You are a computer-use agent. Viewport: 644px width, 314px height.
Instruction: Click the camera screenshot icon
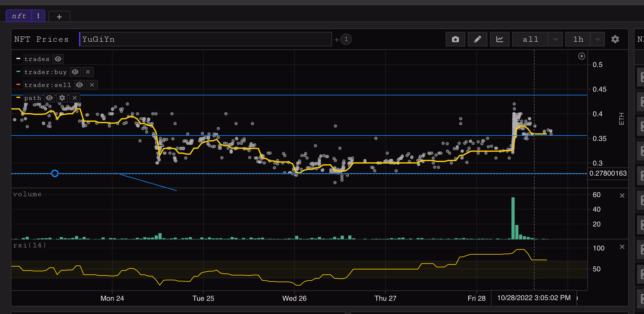pos(455,39)
